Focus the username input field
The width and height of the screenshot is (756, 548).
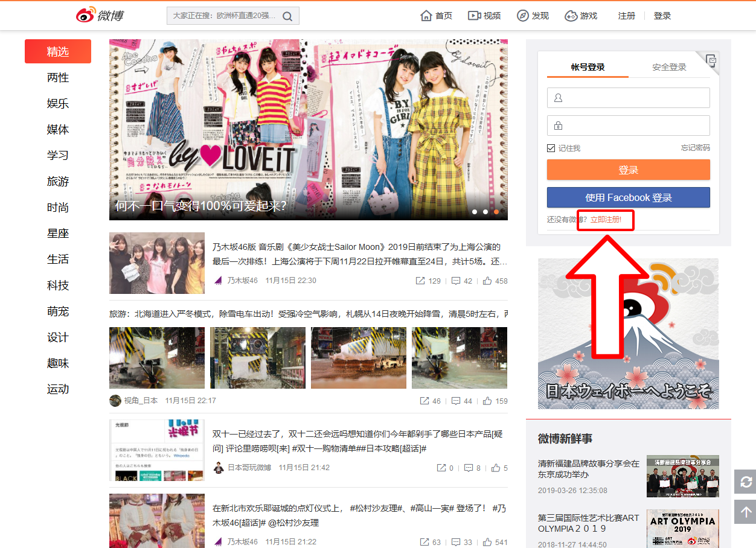click(x=629, y=98)
